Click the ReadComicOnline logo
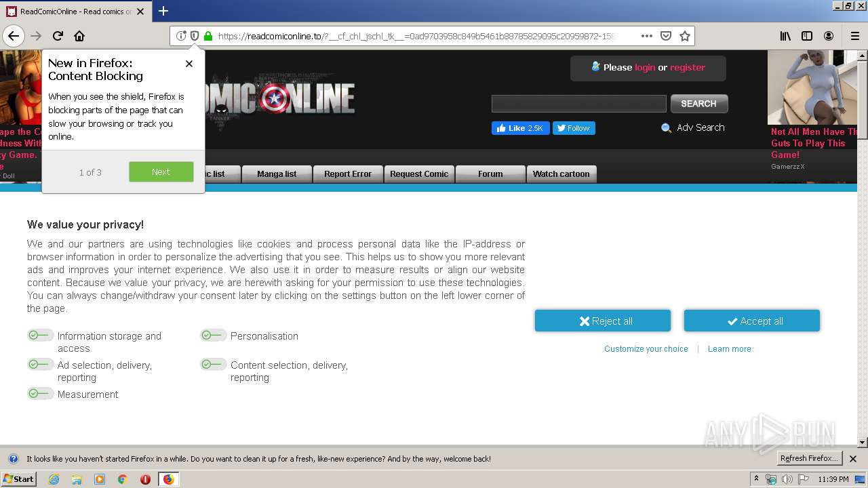Viewport: 868px width, 488px height. tap(281, 102)
